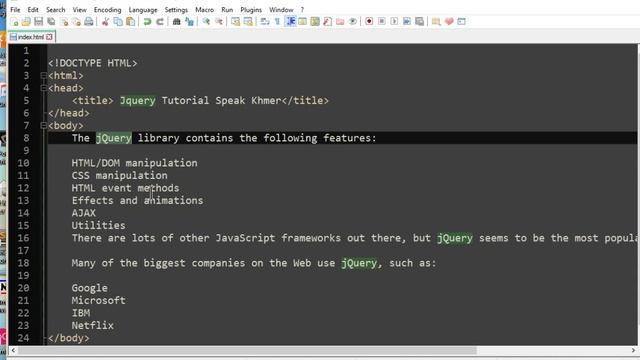Open the Settings menu

[x=176, y=9]
